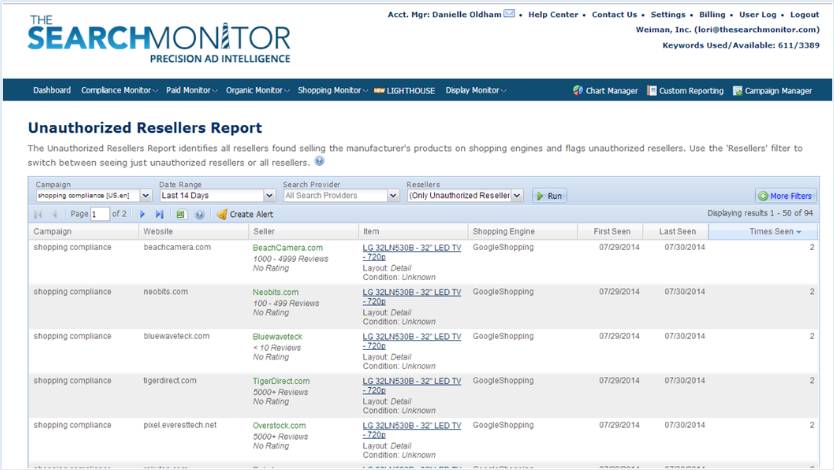The image size is (834, 470).
Task: Click The Search Monitor logo
Action: pos(159,39)
